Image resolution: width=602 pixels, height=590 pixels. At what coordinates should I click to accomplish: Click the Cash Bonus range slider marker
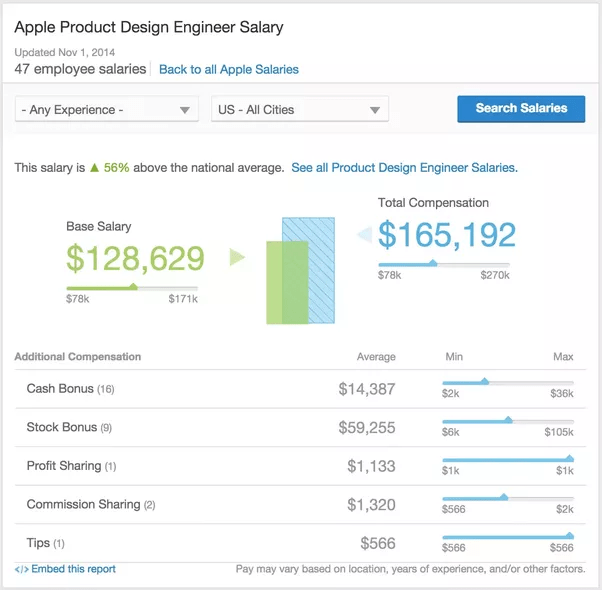485,381
